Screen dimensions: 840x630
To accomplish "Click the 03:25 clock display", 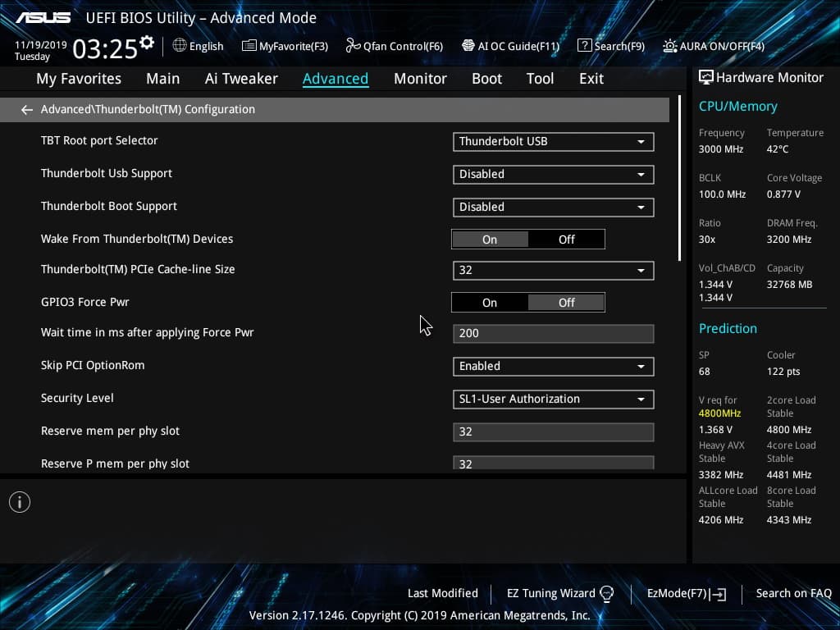I will [105, 48].
